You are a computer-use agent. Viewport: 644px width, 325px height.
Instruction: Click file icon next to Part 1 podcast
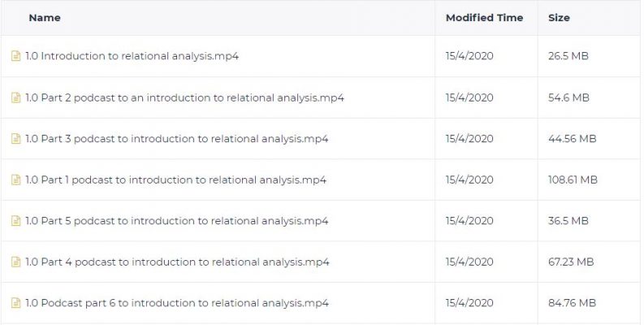15,180
